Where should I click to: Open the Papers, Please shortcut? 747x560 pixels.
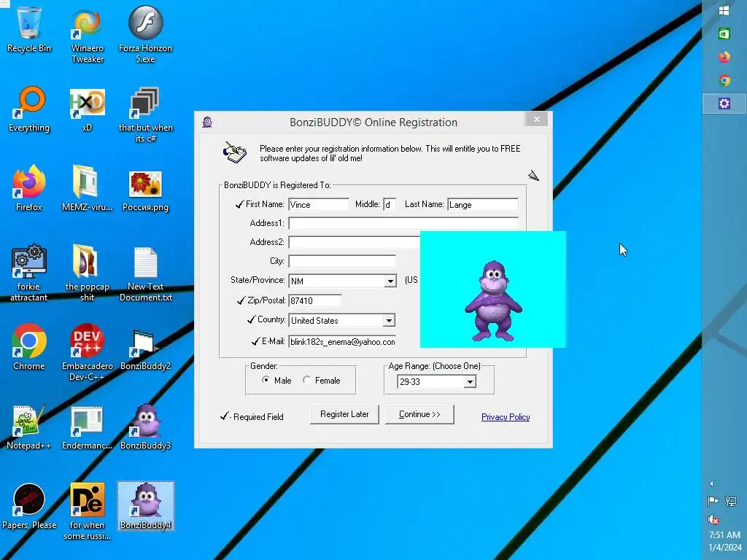pyautogui.click(x=28, y=507)
